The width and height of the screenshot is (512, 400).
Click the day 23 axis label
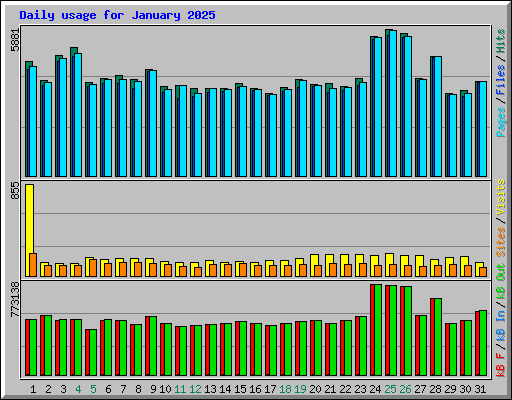point(360,389)
